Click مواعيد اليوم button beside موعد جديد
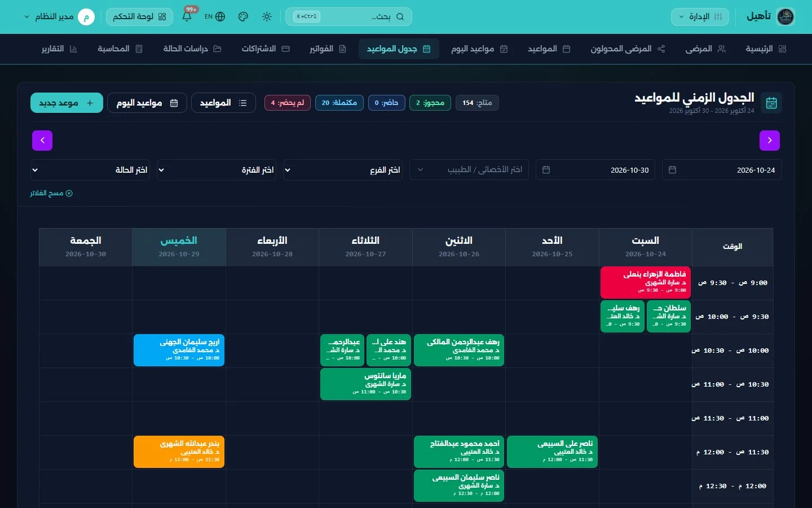Screen dimensions: 812x508 [x=147, y=103]
